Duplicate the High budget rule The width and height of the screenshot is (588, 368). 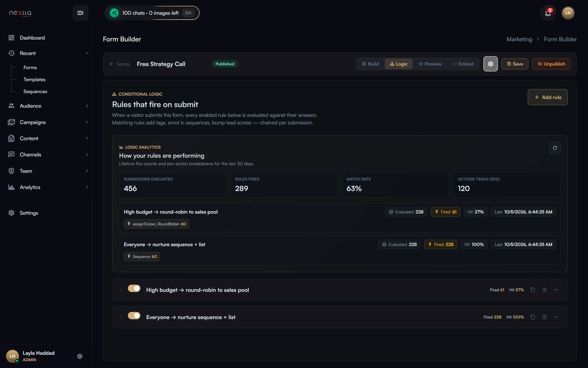click(x=533, y=290)
